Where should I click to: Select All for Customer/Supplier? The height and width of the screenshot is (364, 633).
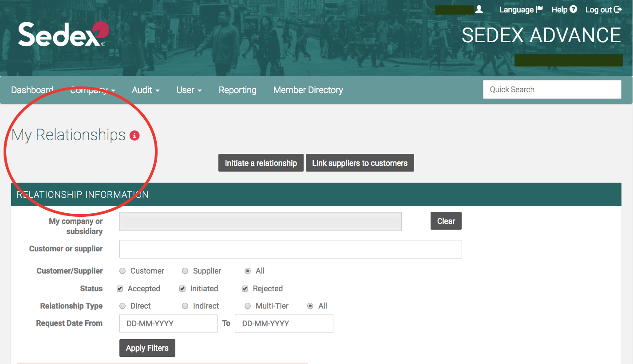[x=248, y=271]
